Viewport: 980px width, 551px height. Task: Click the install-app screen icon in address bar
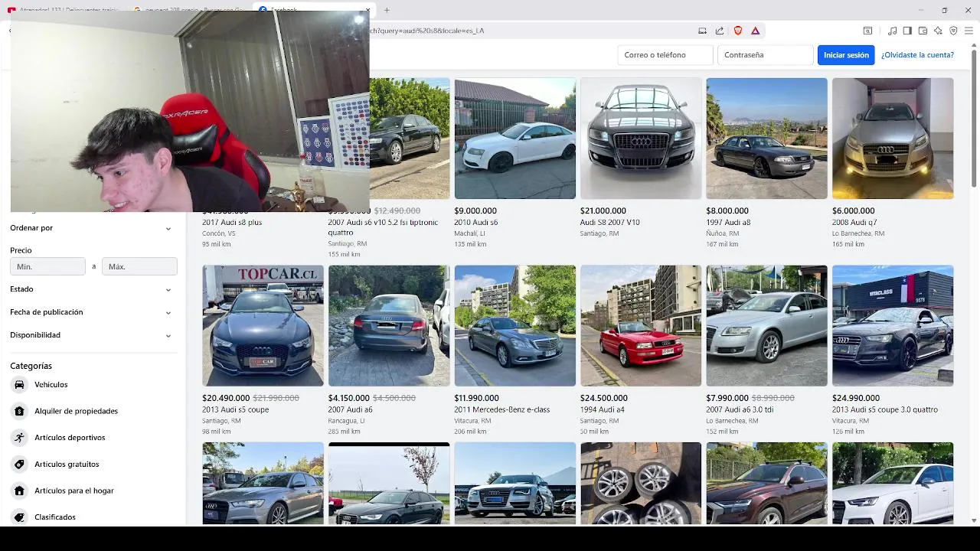(702, 31)
